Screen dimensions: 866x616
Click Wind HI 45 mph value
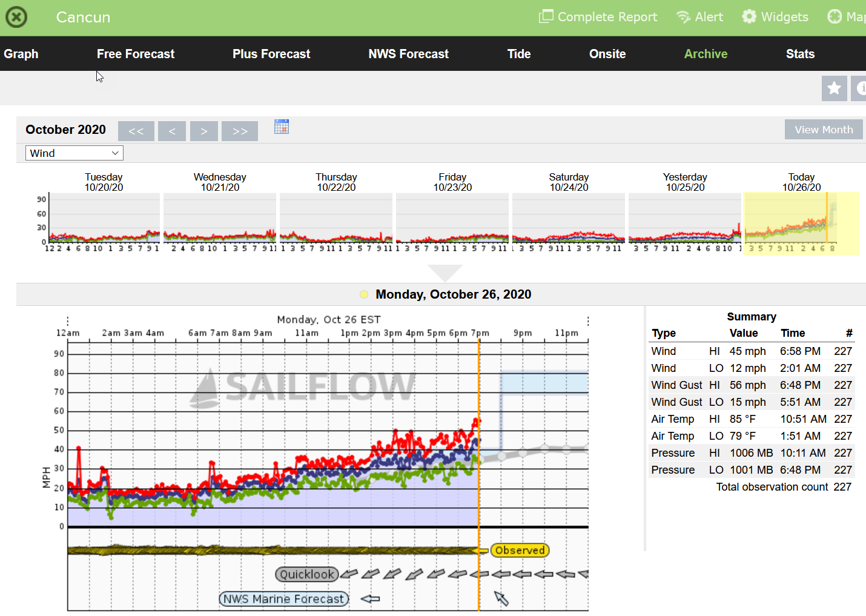[x=747, y=351]
